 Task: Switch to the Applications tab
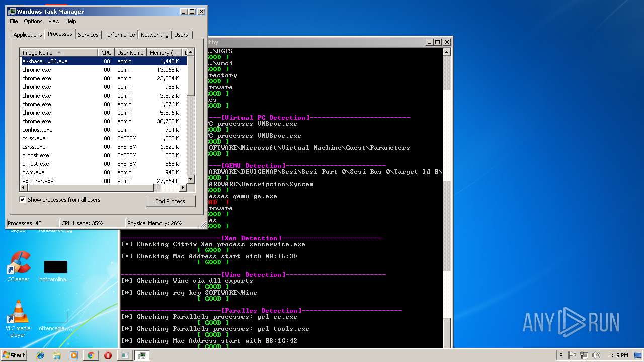pos(27,35)
